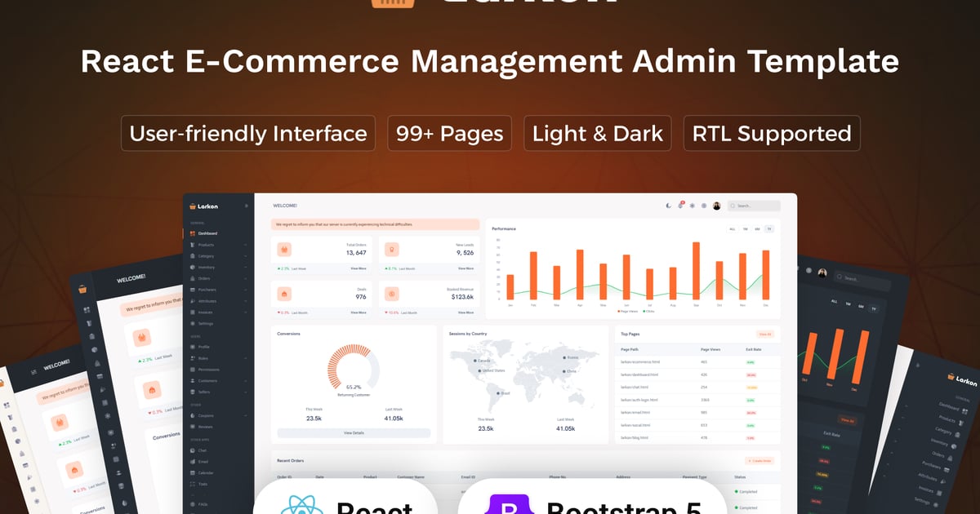Click the Inventory icon in main sidebar
This screenshot has width=980, height=514.
click(193, 268)
